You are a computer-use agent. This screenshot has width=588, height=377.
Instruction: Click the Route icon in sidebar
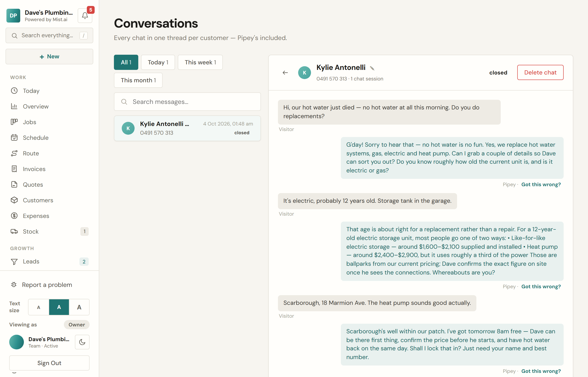point(14,153)
